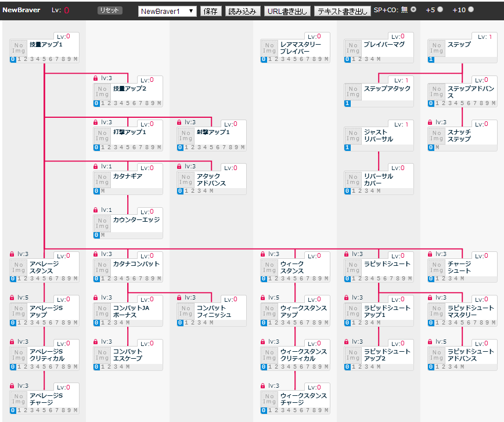Set 射撃アップ1 to level 9
504x422 pixels.
(236, 147)
